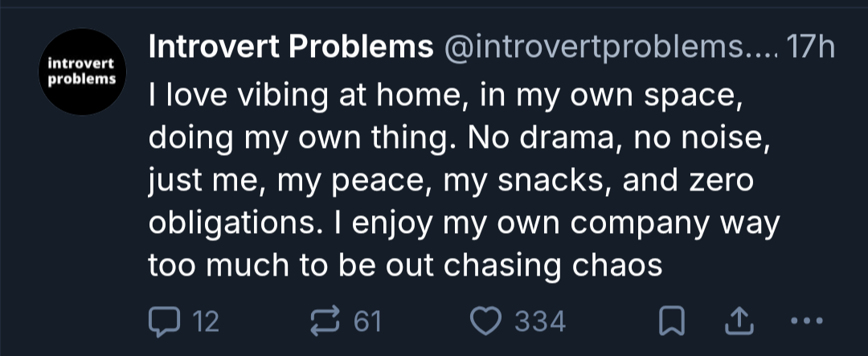
Task: Click the Introvert Problems display name
Action: 290,48
